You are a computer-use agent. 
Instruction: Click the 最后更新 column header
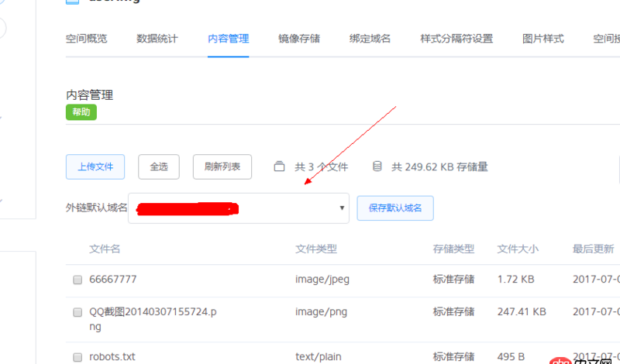coord(593,249)
